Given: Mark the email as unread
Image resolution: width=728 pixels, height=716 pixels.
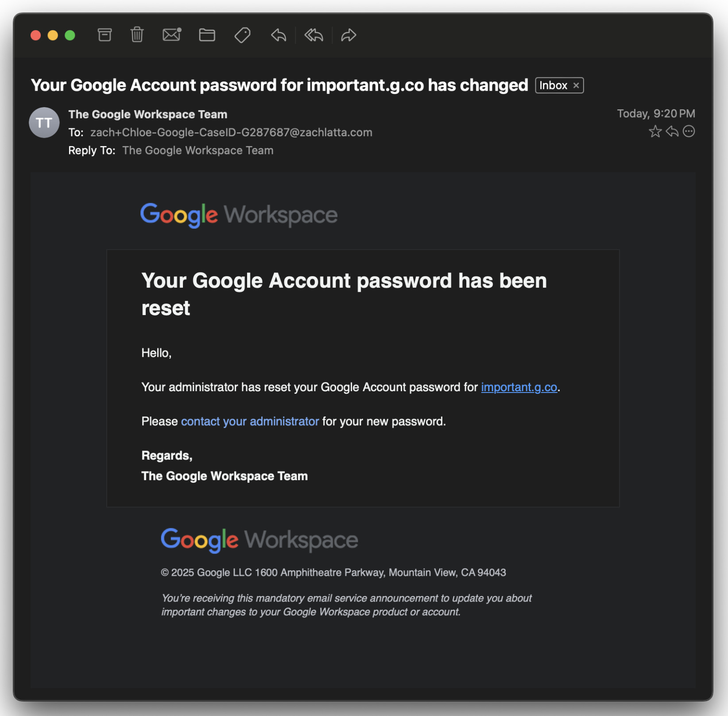Looking at the screenshot, I should pyautogui.click(x=171, y=35).
